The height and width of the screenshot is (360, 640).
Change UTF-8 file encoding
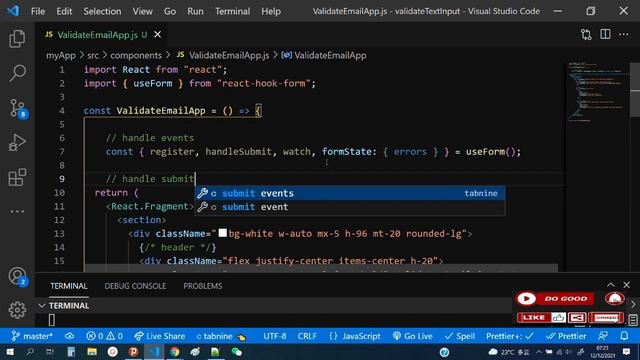[x=275, y=336]
